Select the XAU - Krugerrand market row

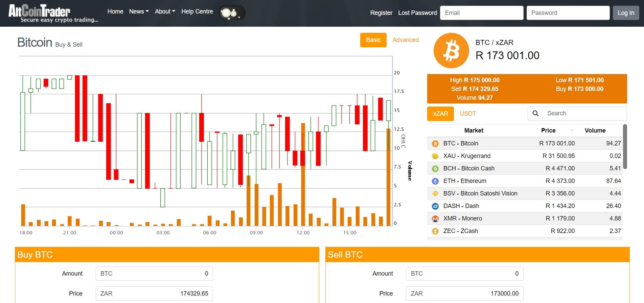click(x=525, y=156)
